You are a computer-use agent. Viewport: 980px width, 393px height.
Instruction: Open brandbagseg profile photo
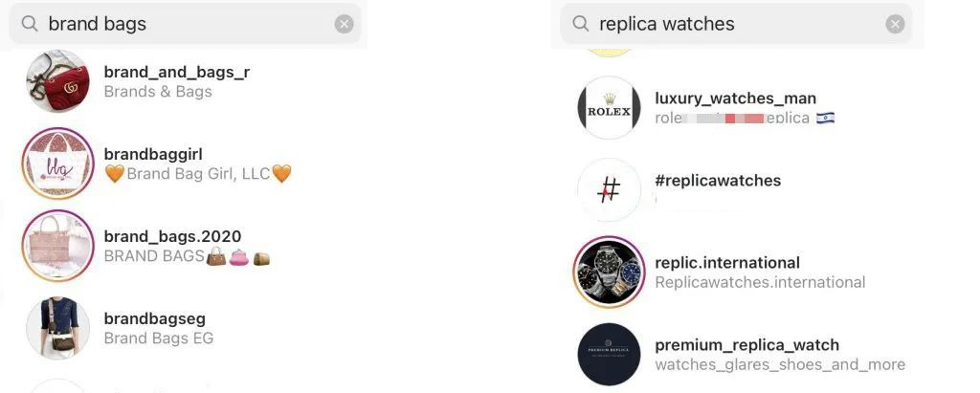58,328
